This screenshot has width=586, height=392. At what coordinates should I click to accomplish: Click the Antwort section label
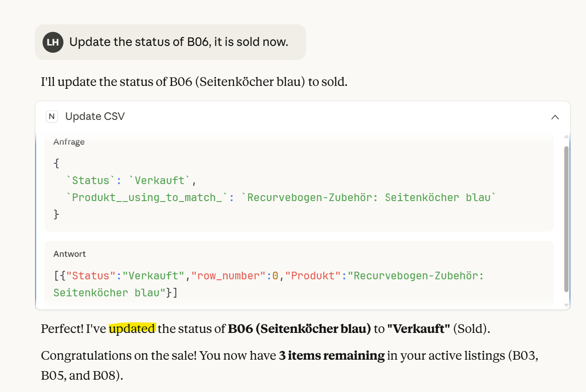tap(69, 254)
